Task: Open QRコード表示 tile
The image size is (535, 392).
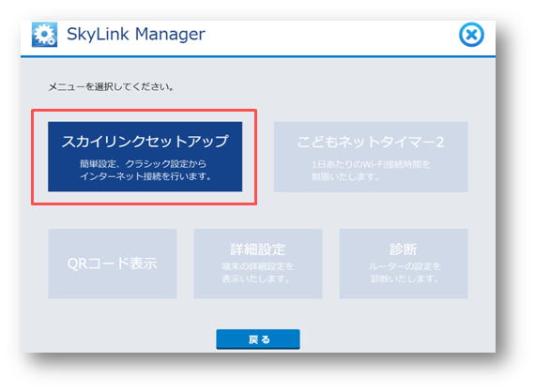Action: pos(113,264)
